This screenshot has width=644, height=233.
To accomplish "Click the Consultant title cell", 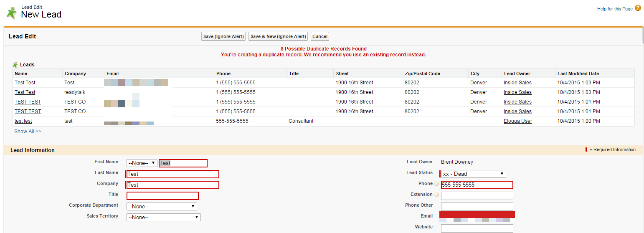I will click(301, 121).
